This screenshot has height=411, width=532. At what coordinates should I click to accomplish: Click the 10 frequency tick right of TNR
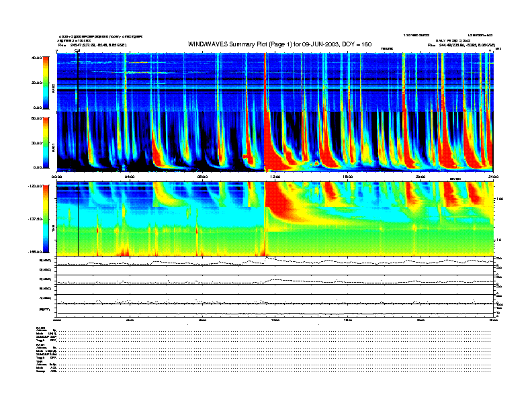(498, 240)
